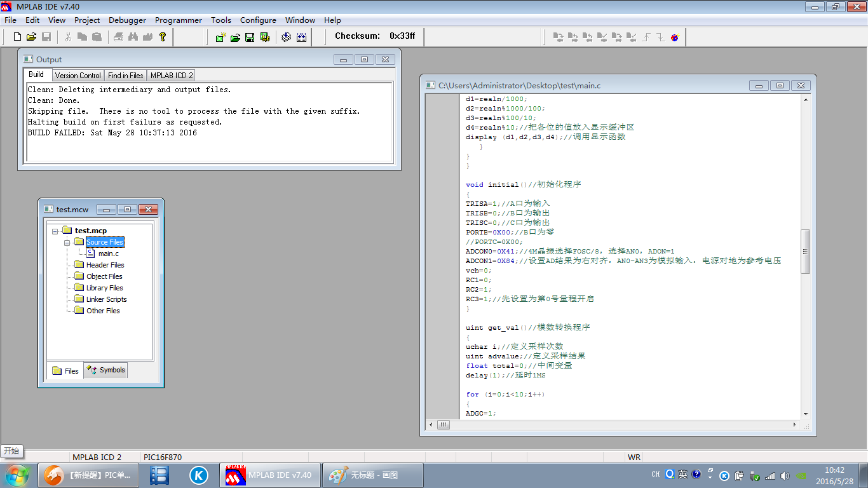Viewport: 868px width, 488px height.
Task: Click the yellow question mark Help icon
Action: coord(163,37)
